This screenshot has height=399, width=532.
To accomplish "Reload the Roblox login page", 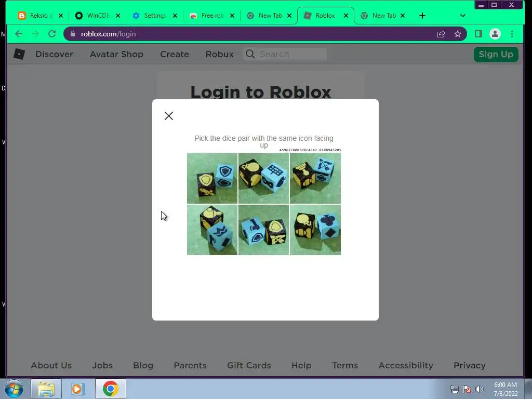I will tap(52, 34).
